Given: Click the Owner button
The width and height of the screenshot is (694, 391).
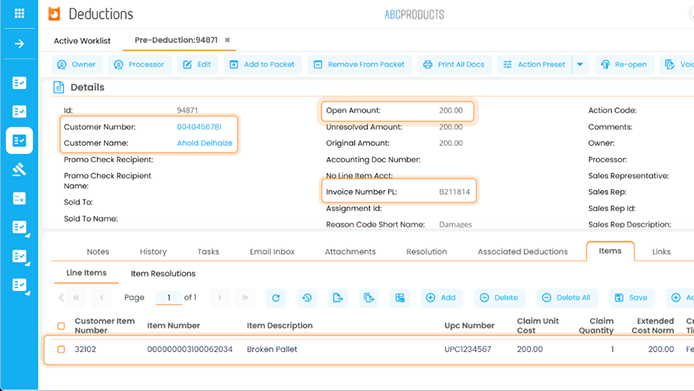Looking at the screenshot, I should (77, 64).
